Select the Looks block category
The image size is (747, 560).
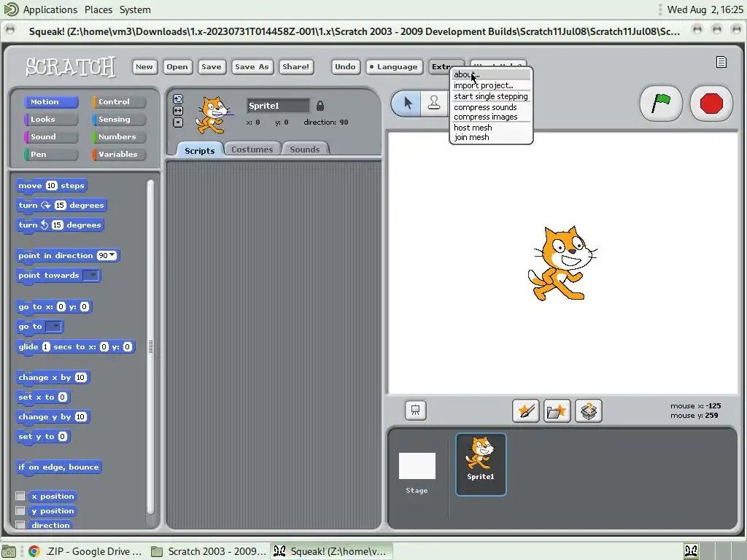tap(51, 120)
